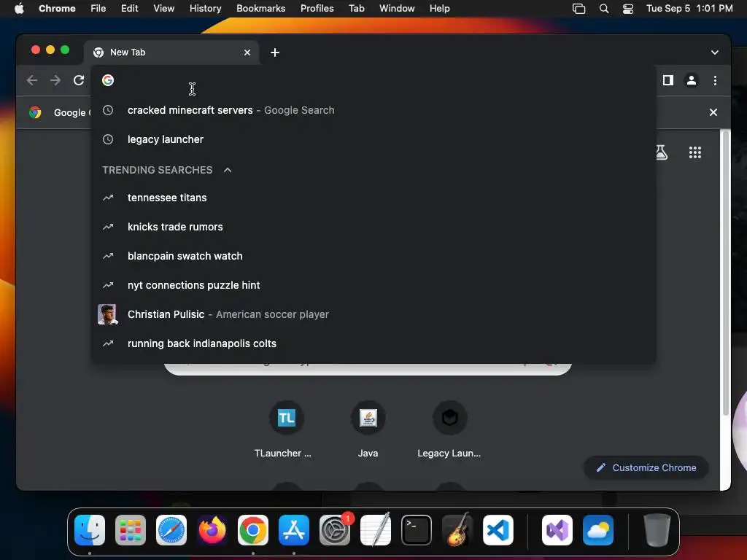This screenshot has width=747, height=560.
Task: Click Stage Manager icon in menu bar
Action: 578,9
